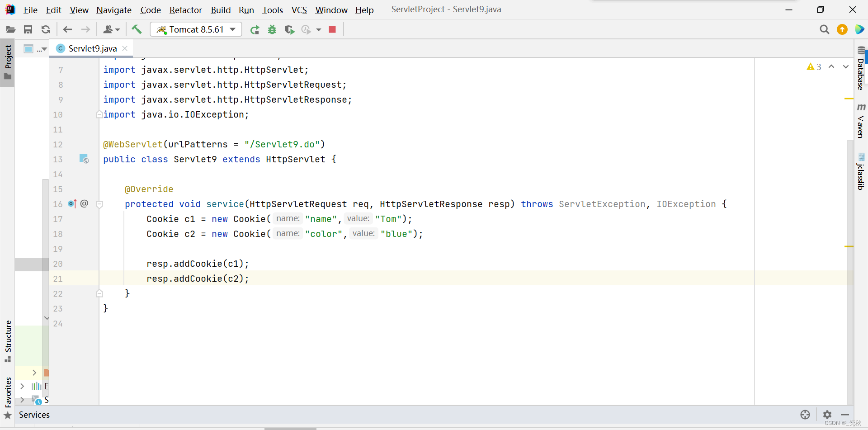Click line number 12 in the gutter
The width and height of the screenshot is (868, 430).
click(58, 145)
